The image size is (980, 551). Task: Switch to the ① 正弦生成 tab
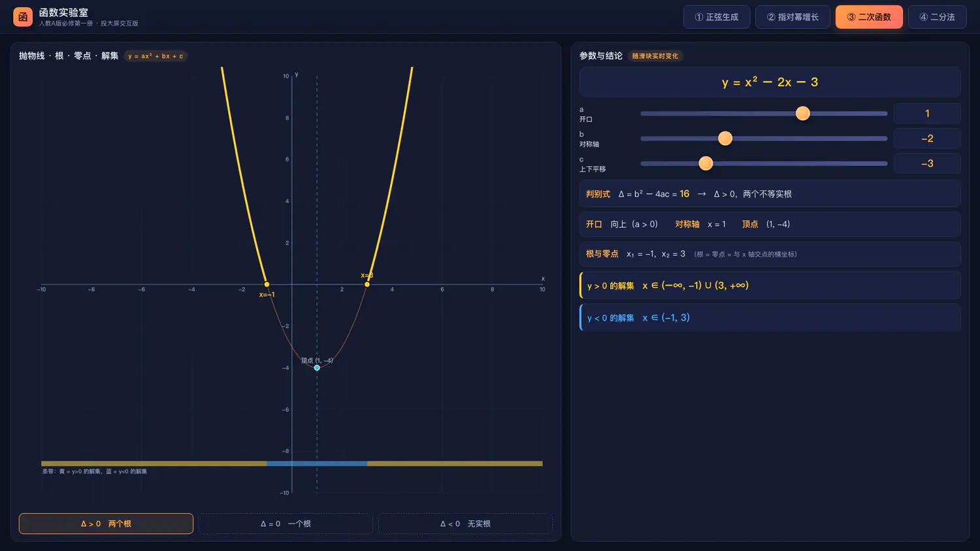point(717,17)
